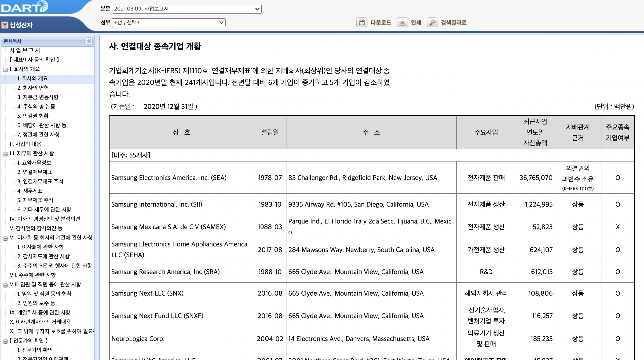This screenshot has height=360, width=644.
Task: Open V. 감사인의 감사의견 등
Action: click(x=36, y=228)
